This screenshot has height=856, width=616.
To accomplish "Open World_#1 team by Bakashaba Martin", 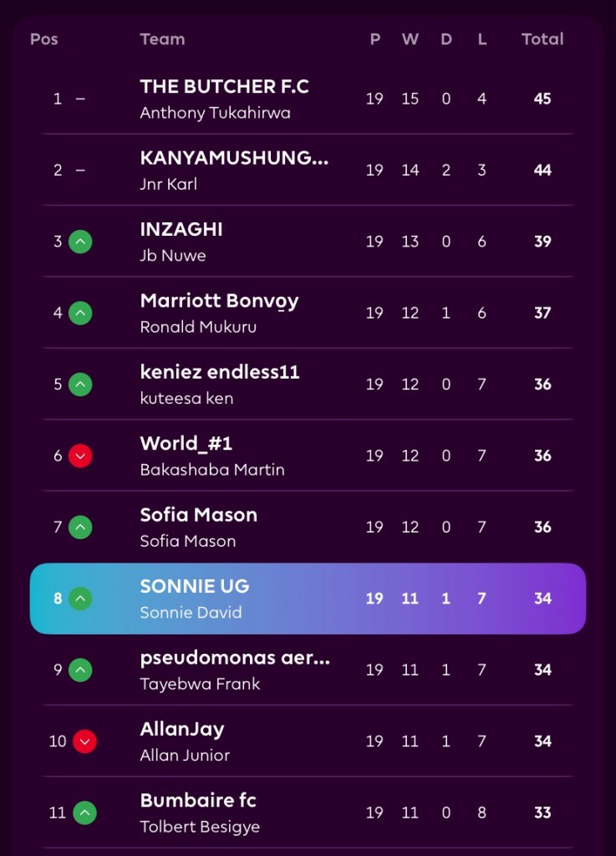I will (186, 444).
